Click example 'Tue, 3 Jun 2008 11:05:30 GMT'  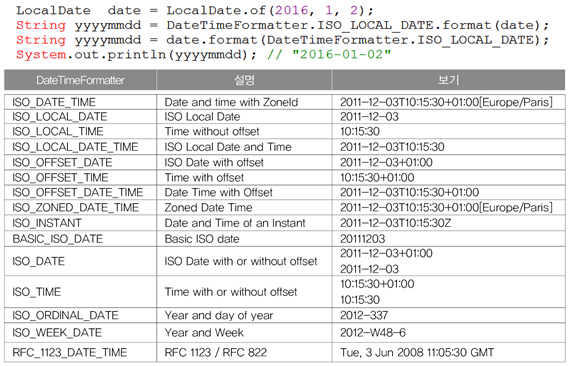point(417,352)
